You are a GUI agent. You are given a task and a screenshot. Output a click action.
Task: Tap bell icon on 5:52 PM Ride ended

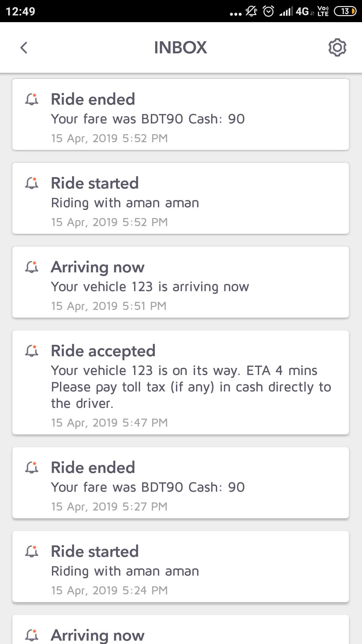click(32, 99)
